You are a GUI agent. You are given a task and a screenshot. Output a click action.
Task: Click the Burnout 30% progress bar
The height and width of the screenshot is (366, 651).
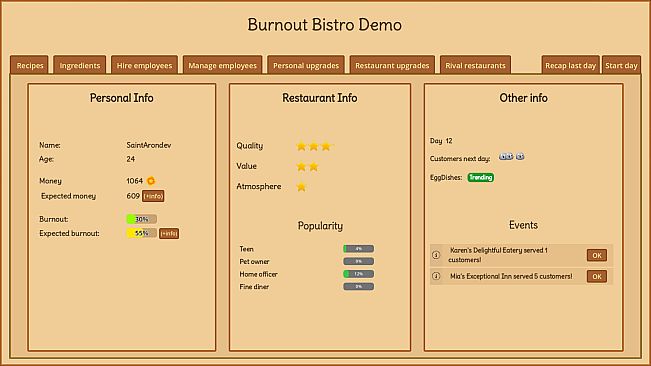(x=142, y=219)
